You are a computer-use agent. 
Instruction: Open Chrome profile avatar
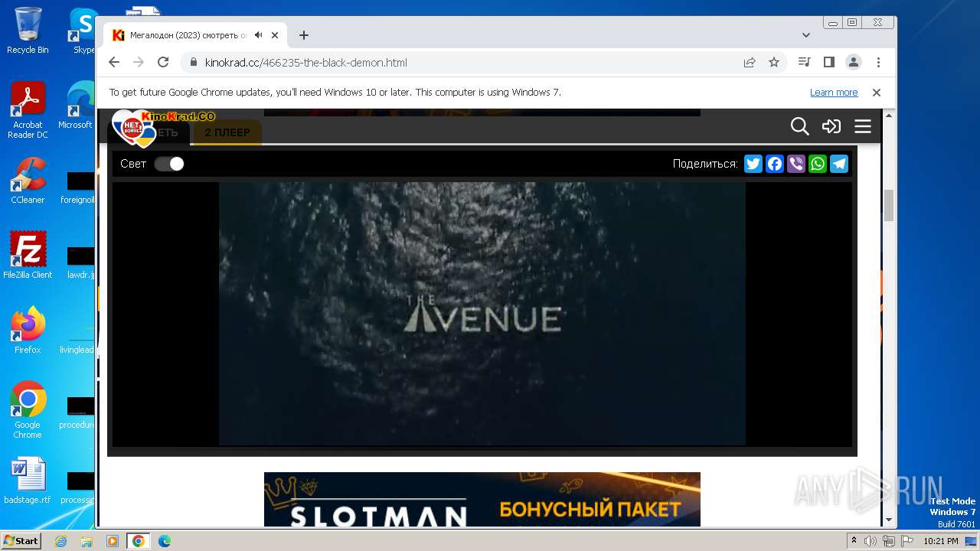[x=853, y=62]
